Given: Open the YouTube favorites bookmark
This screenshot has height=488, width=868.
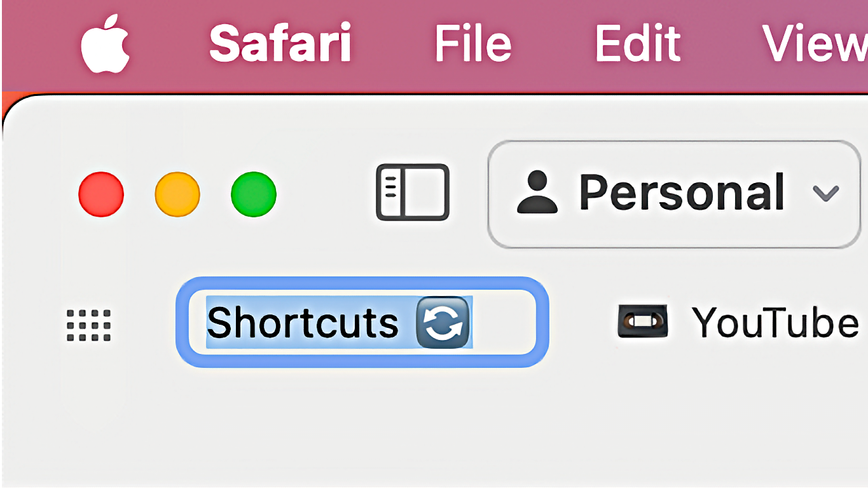Looking at the screenshot, I should coord(738,322).
